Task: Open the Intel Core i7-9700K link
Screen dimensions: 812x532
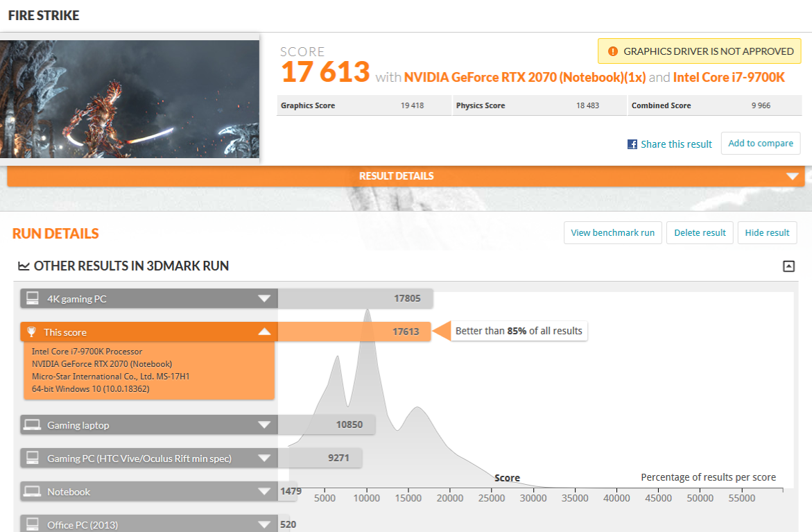Action: [729, 77]
